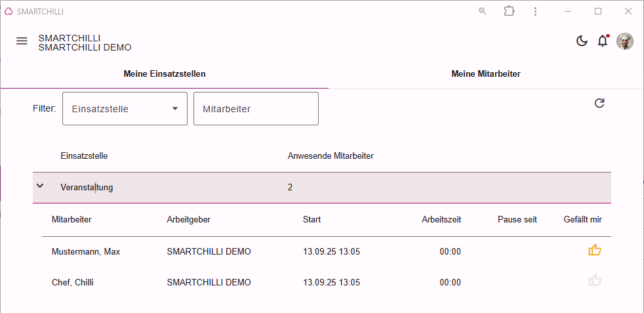Open notifications bell icon
This screenshot has height=313, width=644.
click(x=603, y=41)
